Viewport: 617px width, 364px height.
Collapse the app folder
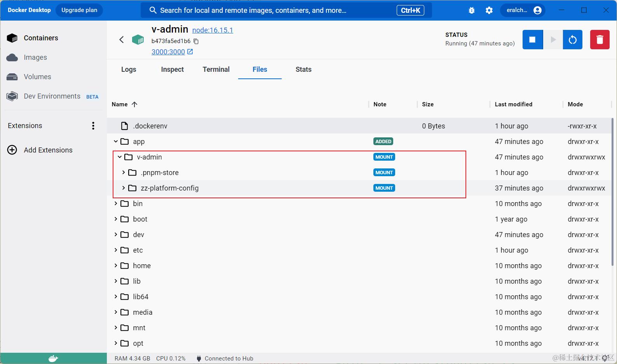pos(116,142)
